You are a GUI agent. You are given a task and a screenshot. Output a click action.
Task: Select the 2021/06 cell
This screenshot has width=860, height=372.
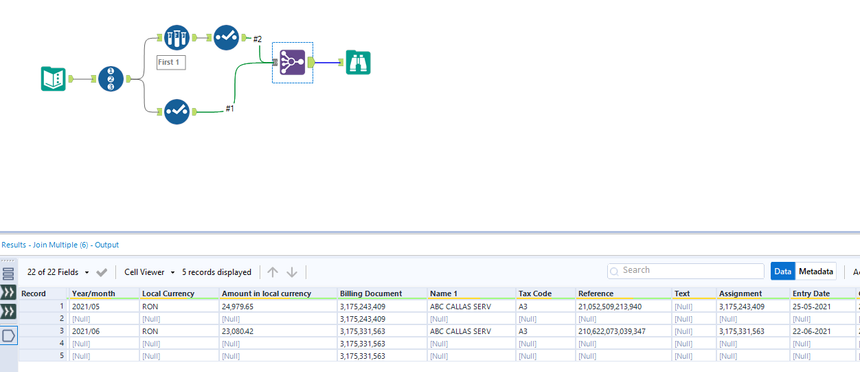click(103, 331)
